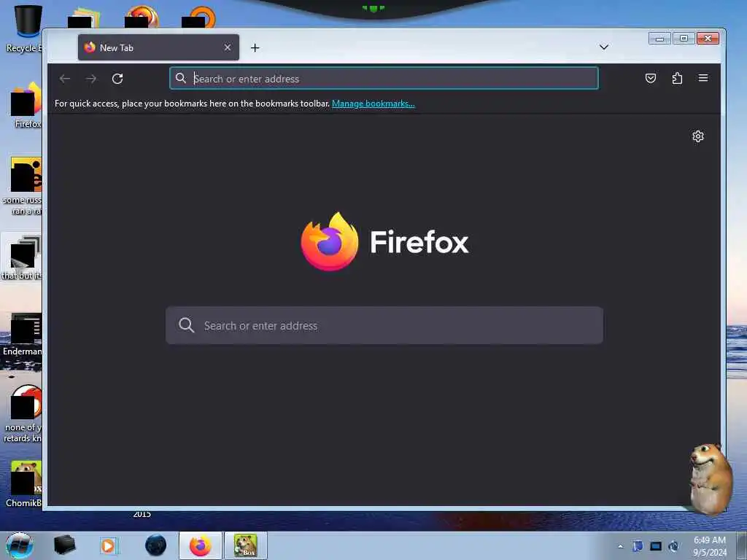Open the Save to Pocket icon

coord(650,78)
